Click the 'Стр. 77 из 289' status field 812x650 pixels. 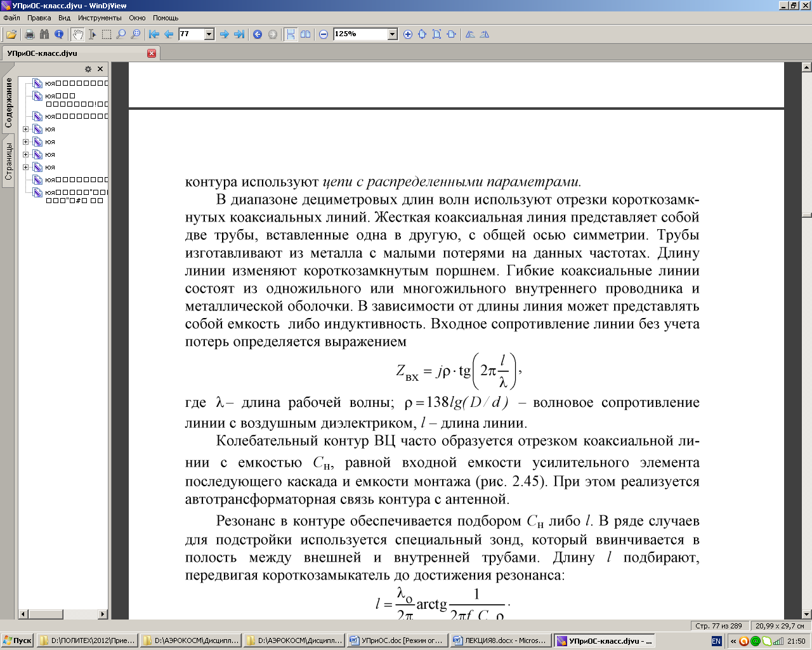coord(718,625)
